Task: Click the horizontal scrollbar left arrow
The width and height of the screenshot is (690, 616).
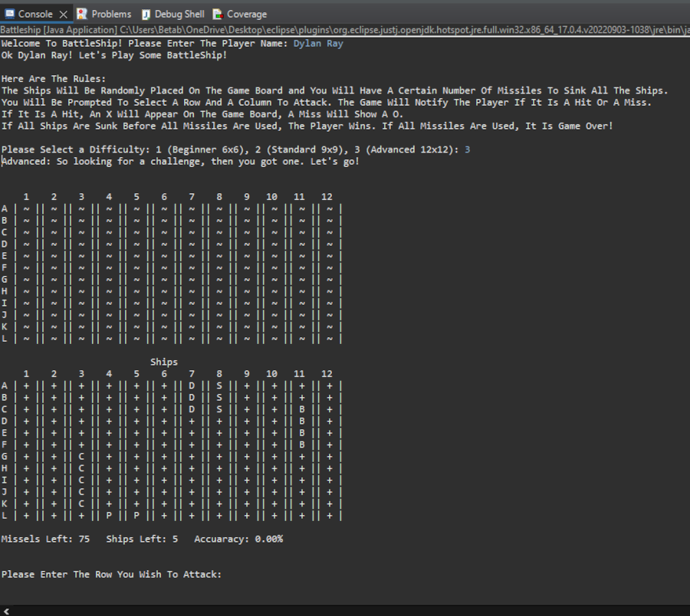Action: tap(5, 610)
